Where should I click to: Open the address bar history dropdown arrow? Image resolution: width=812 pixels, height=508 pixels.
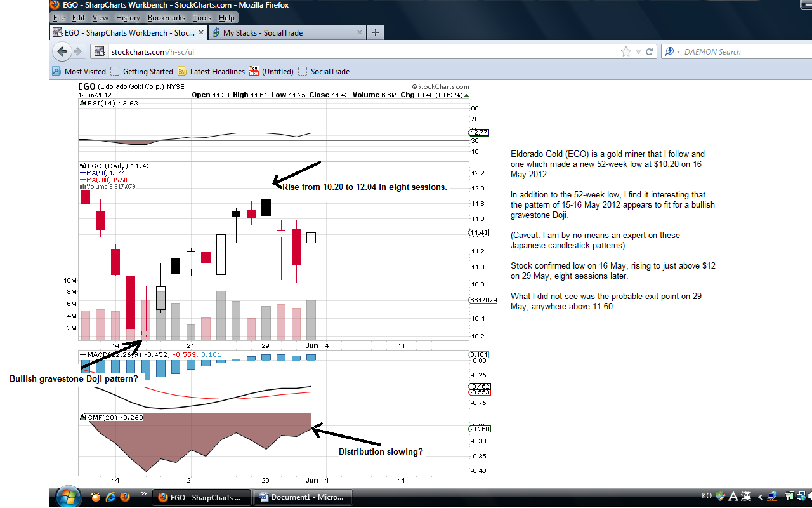pyautogui.click(x=639, y=52)
